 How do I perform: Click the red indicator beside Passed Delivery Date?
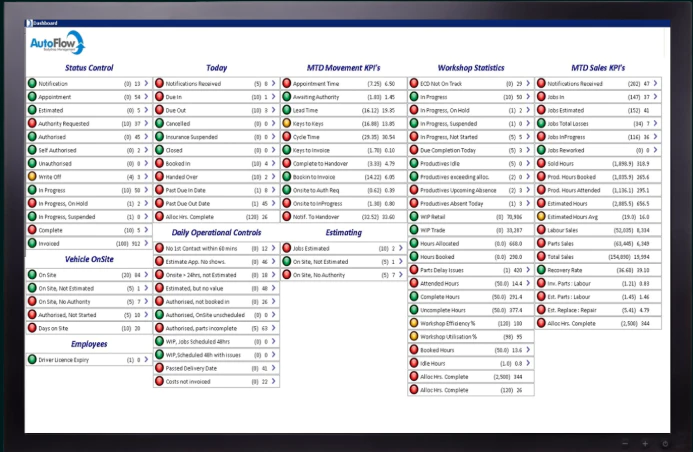pos(159,368)
